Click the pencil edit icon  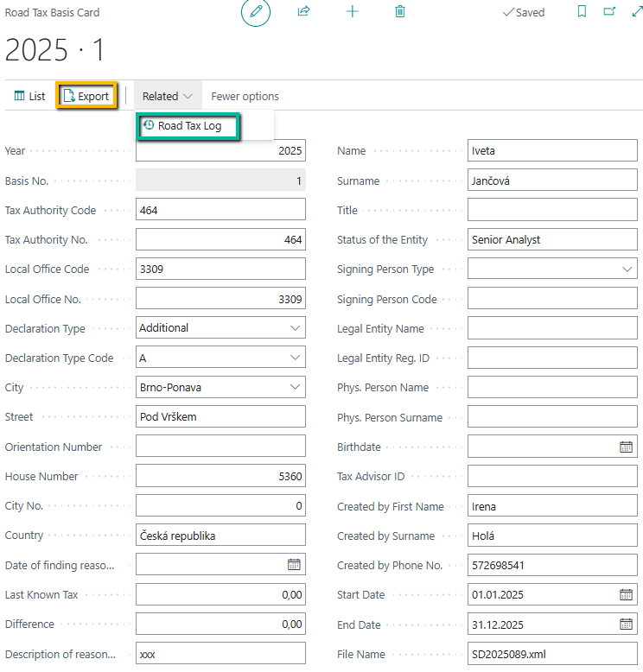click(256, 12)
